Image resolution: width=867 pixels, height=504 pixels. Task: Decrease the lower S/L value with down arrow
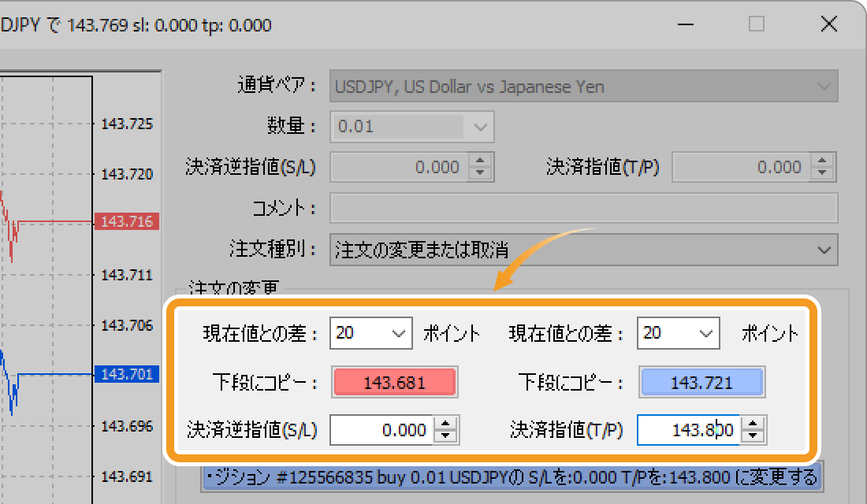pyautogui.click(x=445, y=436)
